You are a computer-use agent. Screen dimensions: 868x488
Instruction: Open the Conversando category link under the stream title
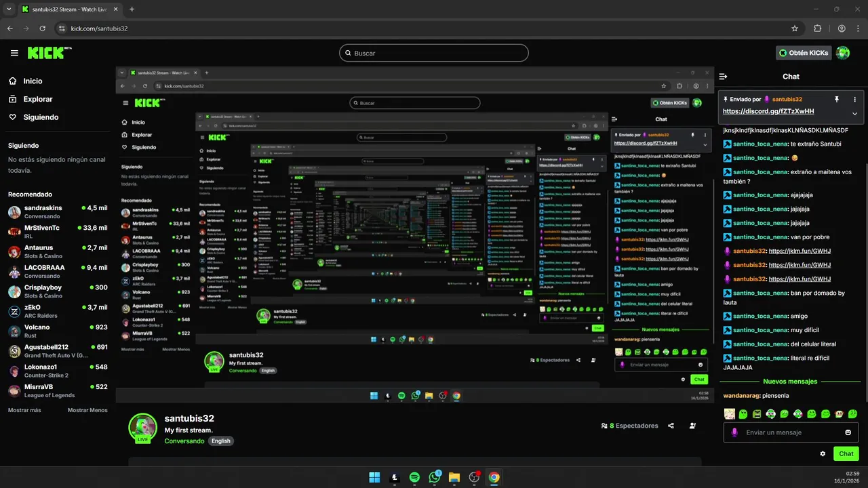pos(184,441)
